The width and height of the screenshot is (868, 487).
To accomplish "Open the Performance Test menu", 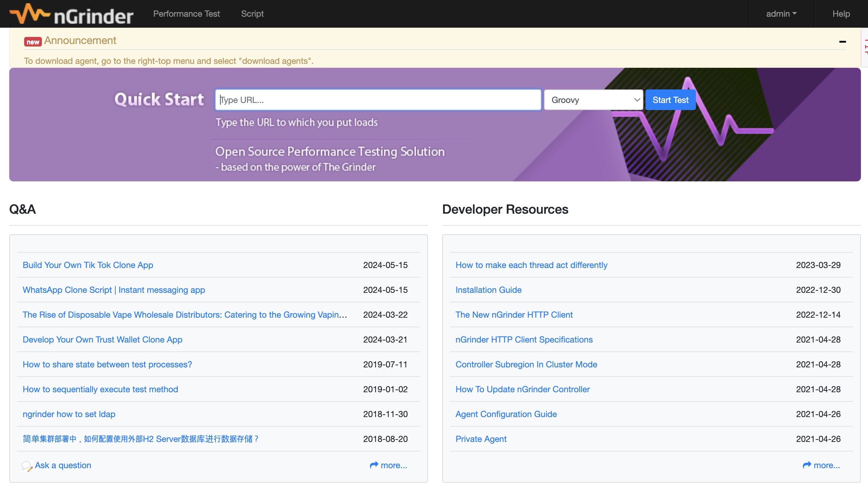I will tap(187, 14).
